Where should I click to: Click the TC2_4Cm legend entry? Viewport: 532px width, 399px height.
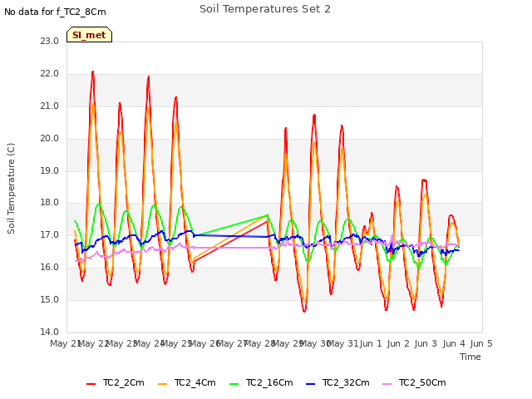pyautogui.click(x=186, y=382)
